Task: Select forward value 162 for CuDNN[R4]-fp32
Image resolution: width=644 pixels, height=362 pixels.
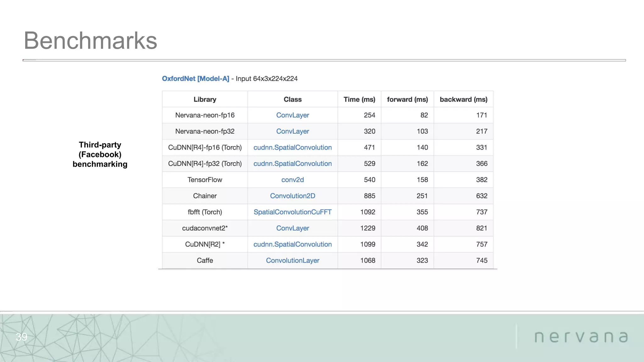Action: tap(422, 164)
